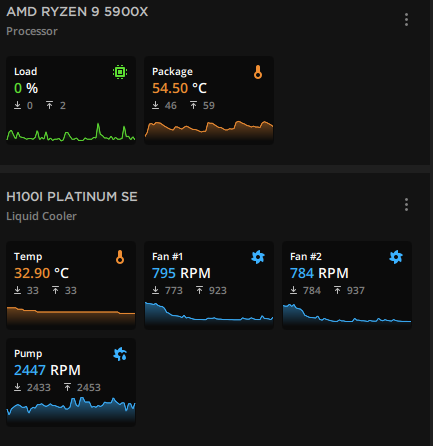Click the green Load history graph

(71, 132)
